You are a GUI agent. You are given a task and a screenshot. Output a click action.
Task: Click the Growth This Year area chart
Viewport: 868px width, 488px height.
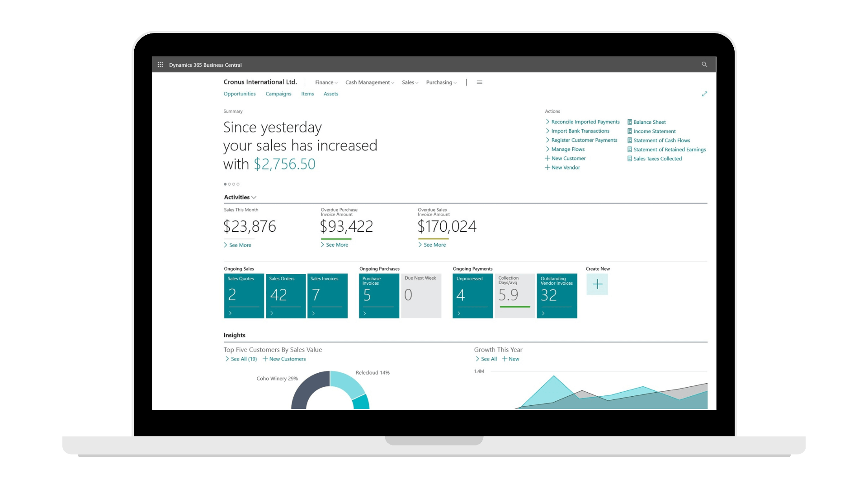pos(611,393)
